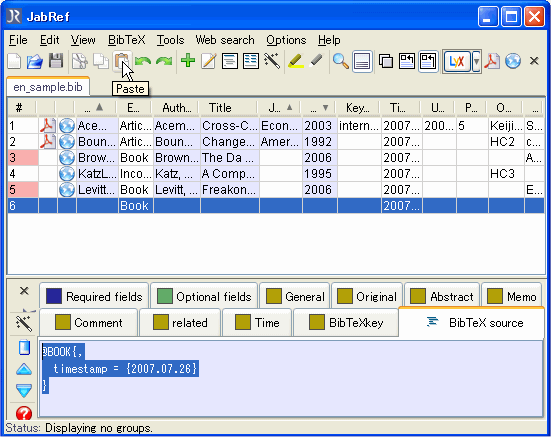Go to next entry with down arrow
Screen dimensions: 551x437
[x=24, y=390]
